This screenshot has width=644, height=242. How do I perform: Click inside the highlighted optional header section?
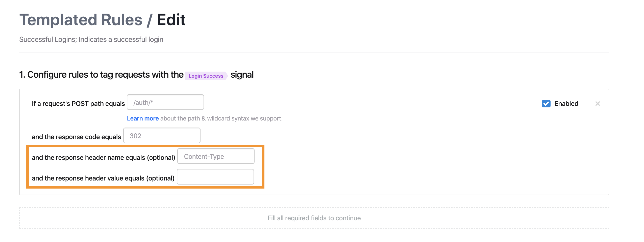(x=145, y=166)
